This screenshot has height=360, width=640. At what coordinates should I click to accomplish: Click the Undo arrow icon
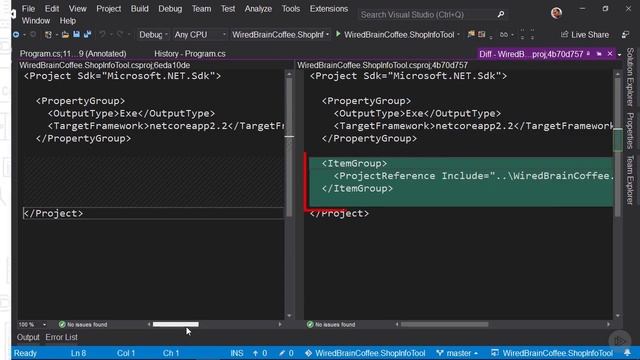pyautogui.click(x=102, y=35)
